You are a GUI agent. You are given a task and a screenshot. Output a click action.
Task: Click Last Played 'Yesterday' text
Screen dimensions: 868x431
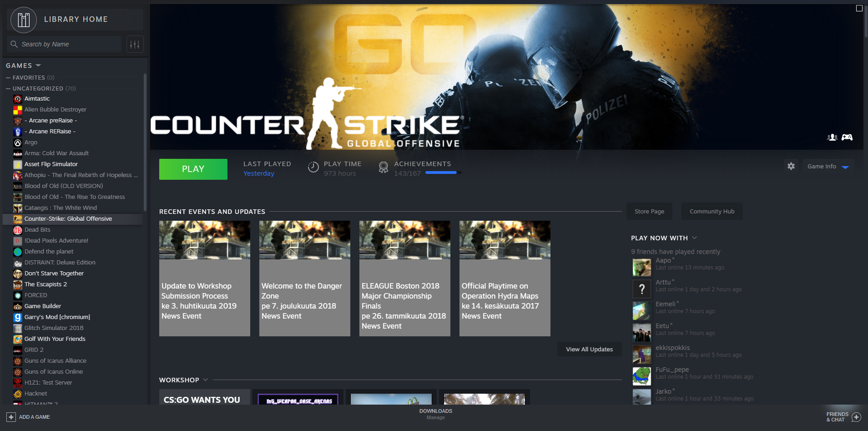pyautogui.click(x=259, y=173)
